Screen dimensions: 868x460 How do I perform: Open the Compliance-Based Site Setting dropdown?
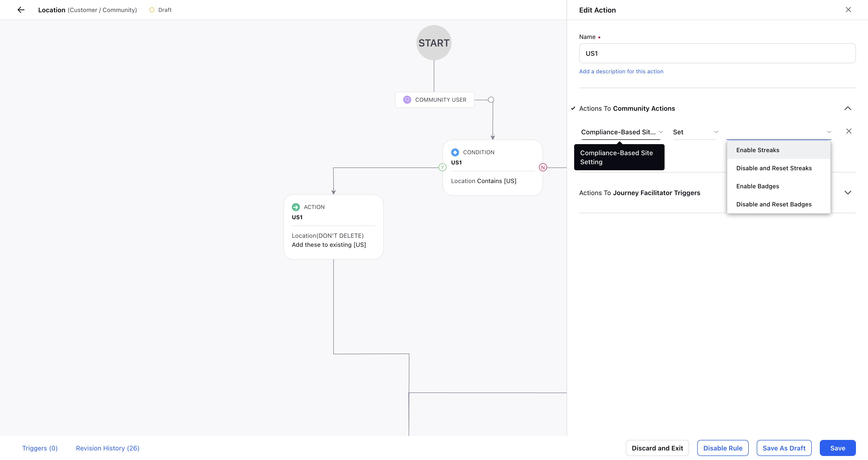tap(622, 132)
